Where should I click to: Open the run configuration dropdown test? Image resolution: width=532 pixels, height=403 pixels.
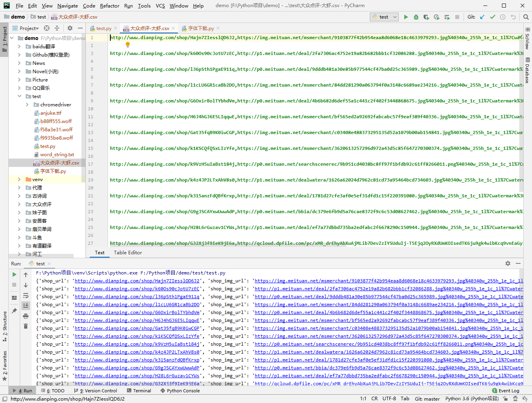tap(384, 17)
